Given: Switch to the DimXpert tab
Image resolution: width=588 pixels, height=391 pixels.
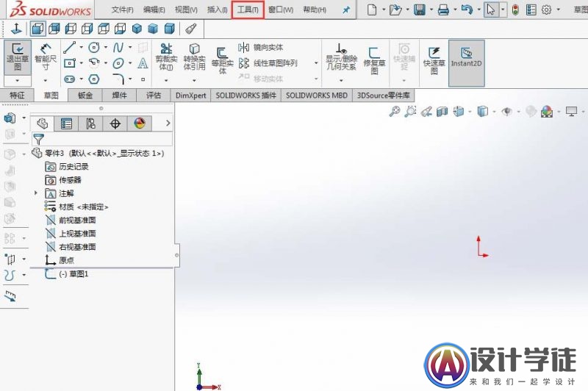Looking at the screenshot, I should click(x=191, y=96).
